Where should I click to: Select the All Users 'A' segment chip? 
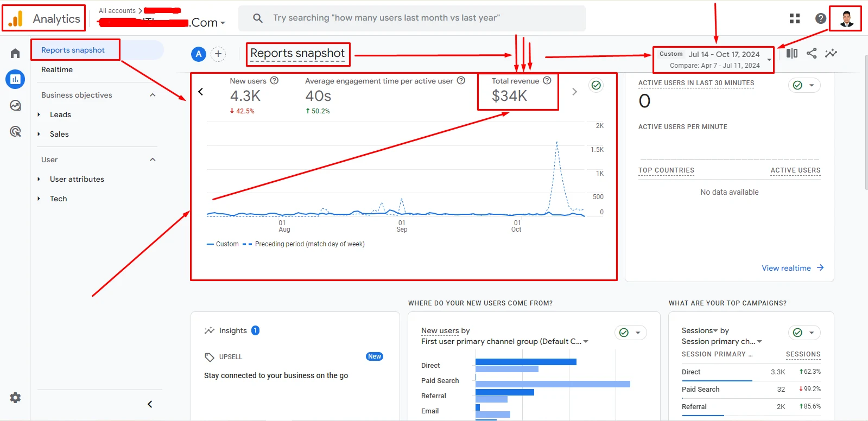pos(199,54)
